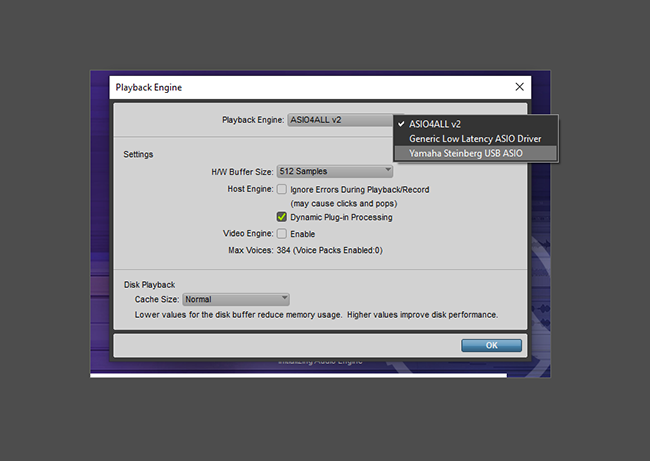Click the Settings section label
Viewport: 650px width, 461px height.
point(138,154)
